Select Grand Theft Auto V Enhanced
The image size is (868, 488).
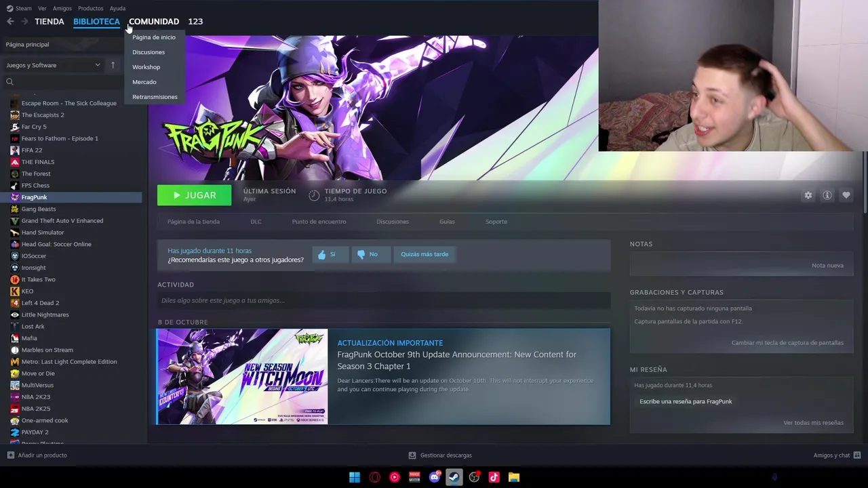(62, 221)
